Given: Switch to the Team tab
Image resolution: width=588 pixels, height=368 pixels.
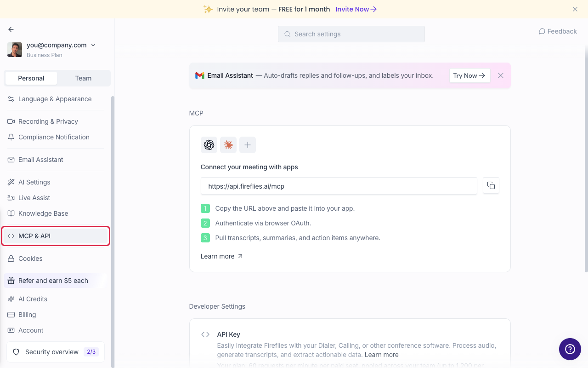Looking at the screenshot, I should [83, 78].
